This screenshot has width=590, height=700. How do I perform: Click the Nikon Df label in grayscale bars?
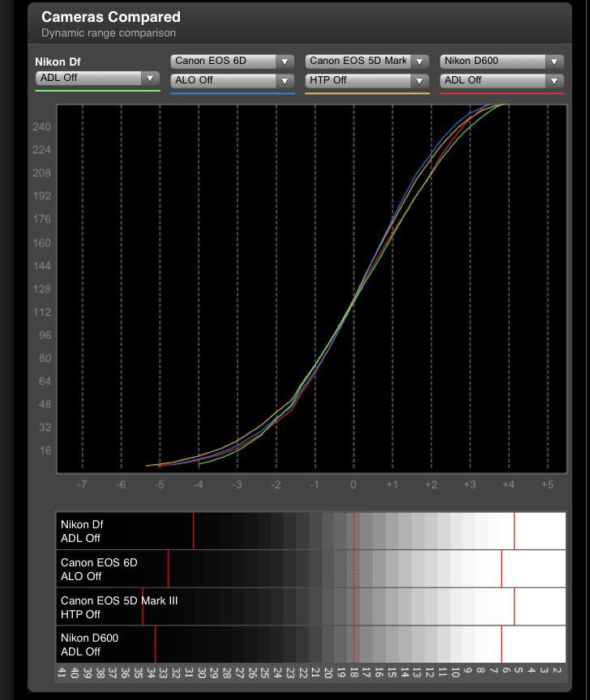82,531
